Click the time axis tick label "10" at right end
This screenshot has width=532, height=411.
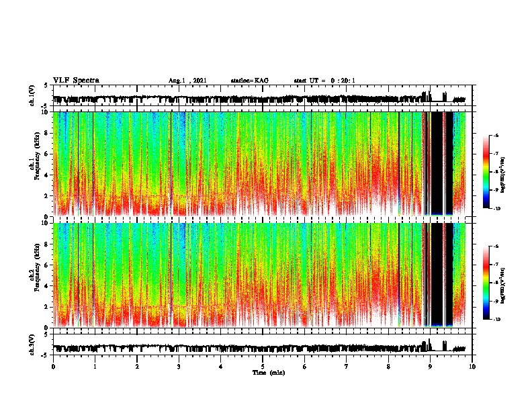point(472,367)
